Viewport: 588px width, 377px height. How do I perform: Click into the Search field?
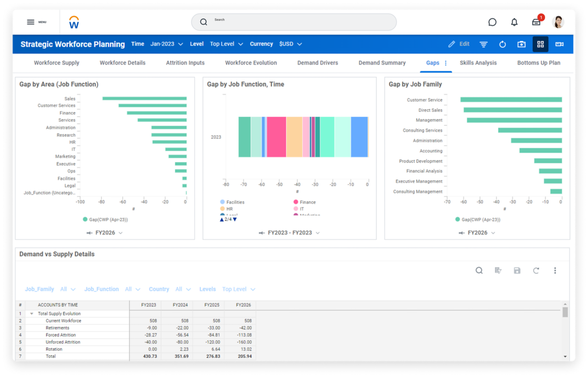pyautogui.click(x=294, y=22)
